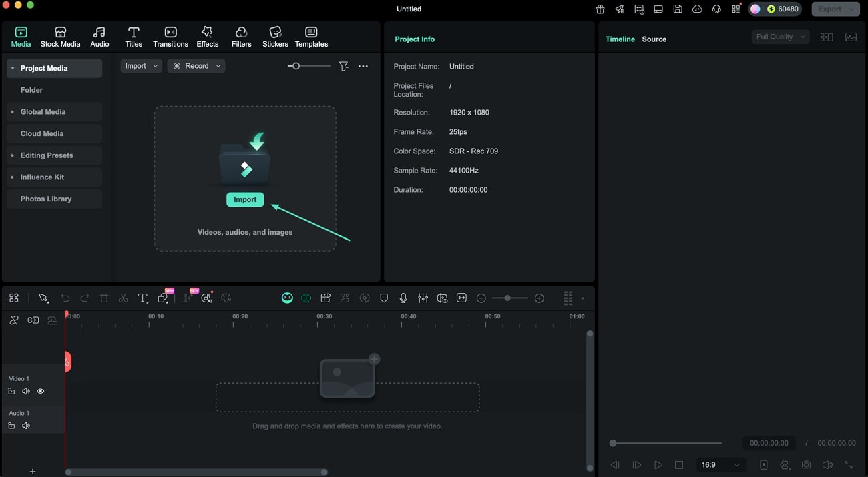Image resolution: width=868 pixels, height=477 pixels.
Task: Open the task list history icon
Action: [x=639, y=9]
